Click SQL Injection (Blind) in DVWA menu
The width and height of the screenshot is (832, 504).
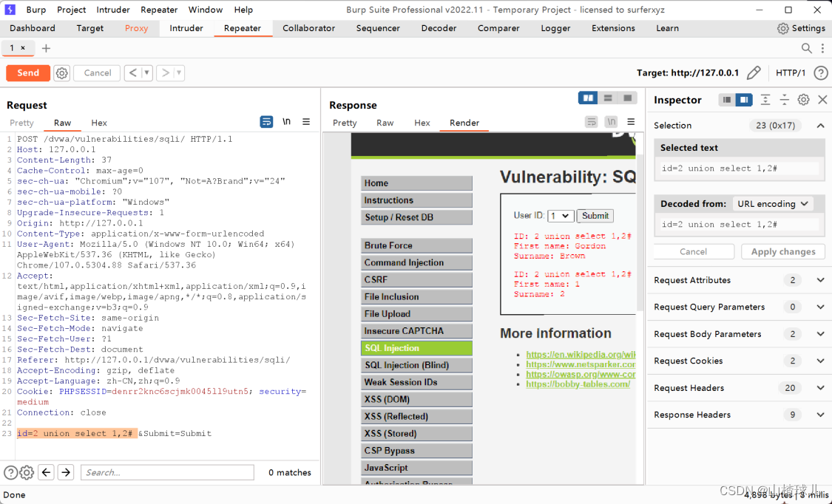pos(416,365)
